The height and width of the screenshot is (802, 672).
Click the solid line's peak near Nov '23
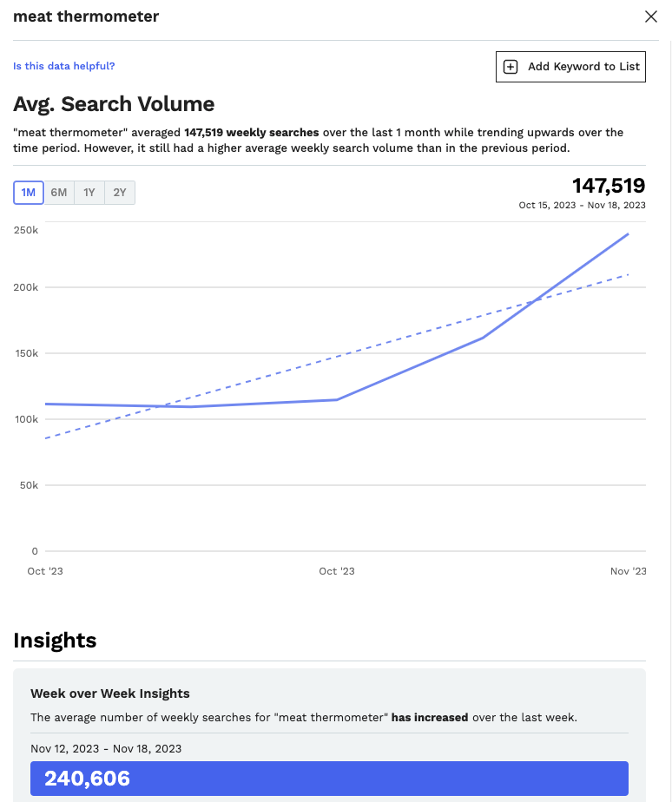point(628,234)
